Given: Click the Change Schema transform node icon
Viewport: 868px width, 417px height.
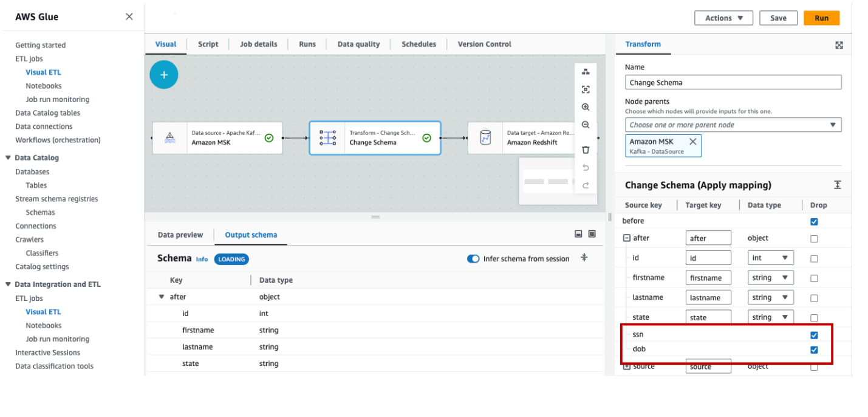Looking at the screenshot, I should pyautogui.click(x=328, y=138).
